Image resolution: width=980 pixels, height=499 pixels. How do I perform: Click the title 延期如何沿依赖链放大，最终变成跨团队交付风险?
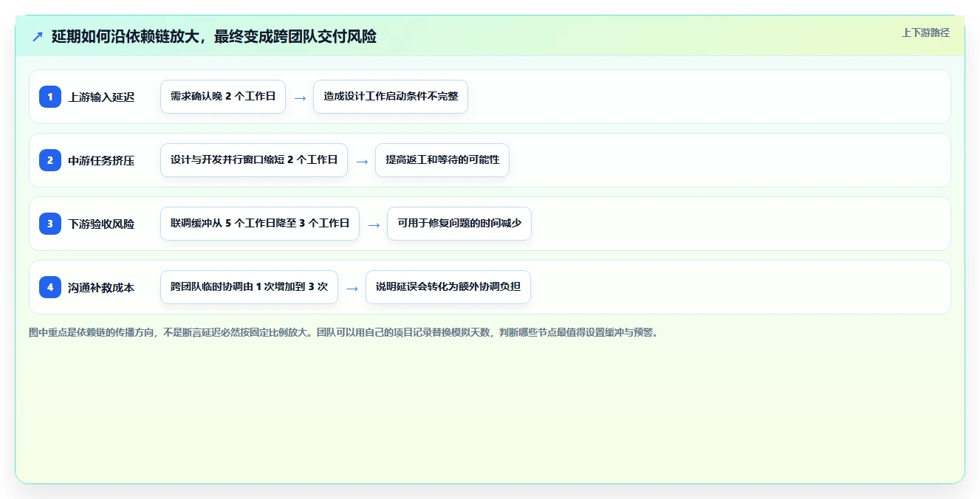click(214, 37)
